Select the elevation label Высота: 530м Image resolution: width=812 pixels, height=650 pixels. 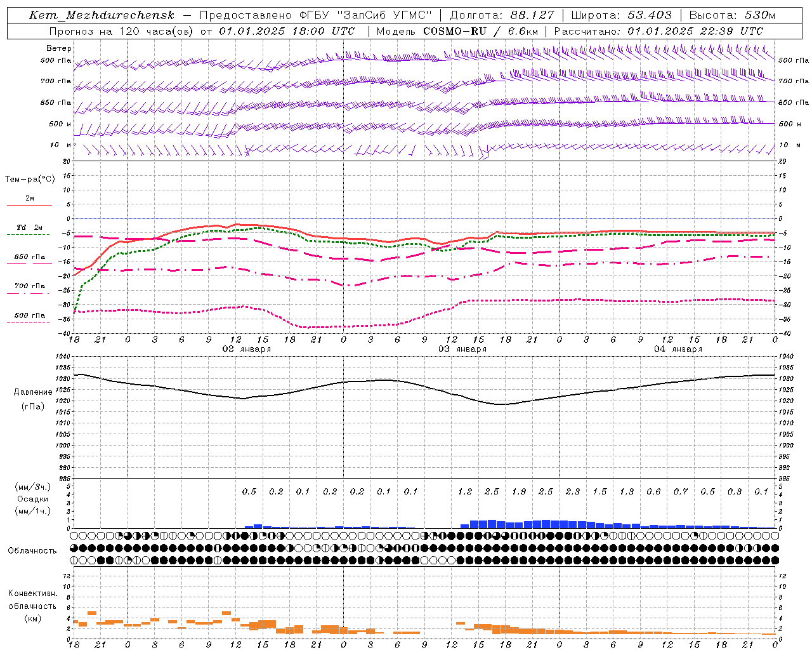[732, 15]
